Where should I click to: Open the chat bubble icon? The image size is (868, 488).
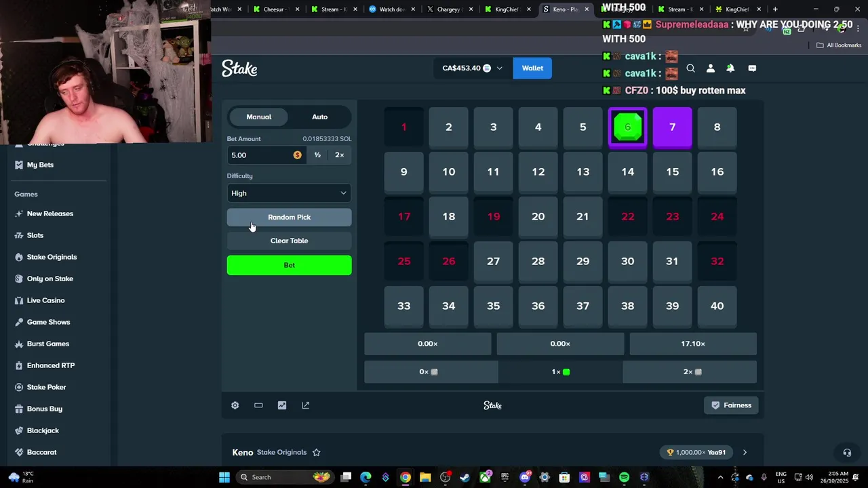pos(752,68)
